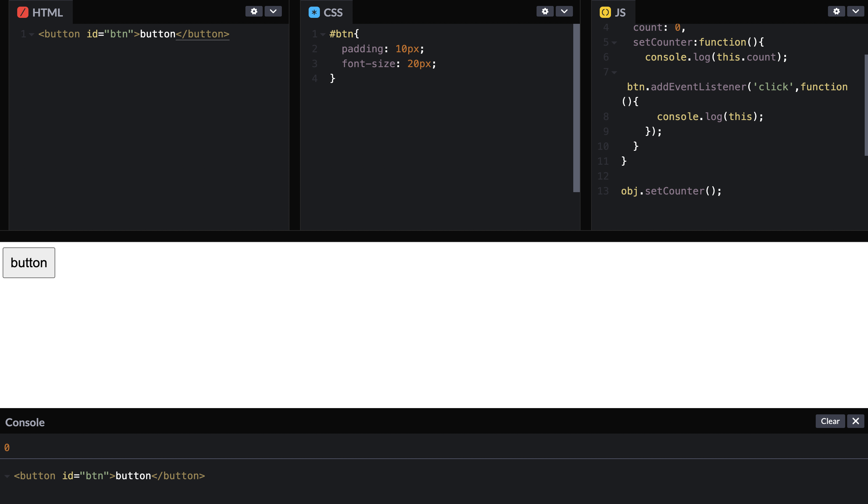Click the CSS editor vertical scrollbar
Image resolution: width=868 pixels, height=504 pixels.
pyautogui.click(x=576, y=108)
